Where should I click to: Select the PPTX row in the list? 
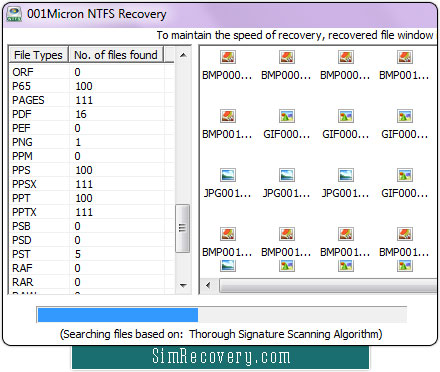(x=92, y=212)
